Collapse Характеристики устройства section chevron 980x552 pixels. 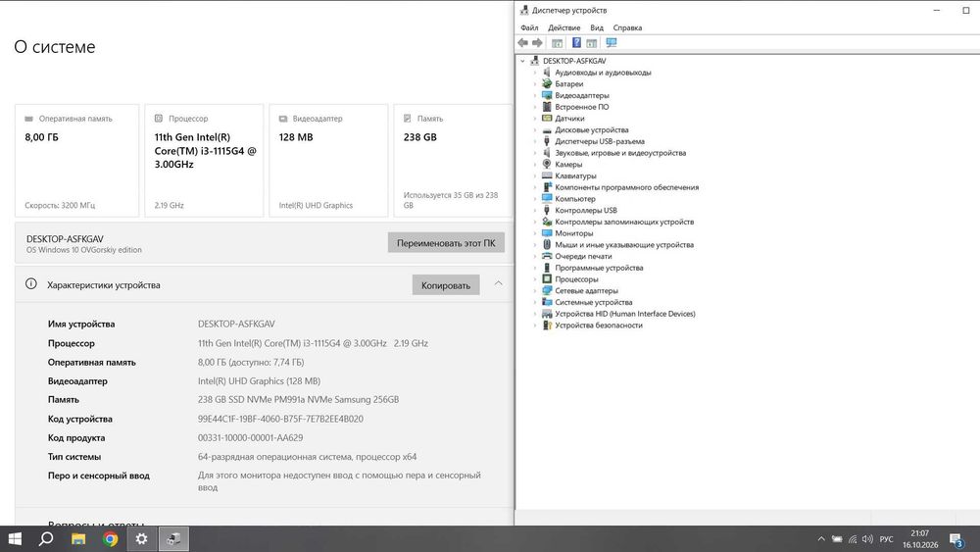[x=498, y=283]
